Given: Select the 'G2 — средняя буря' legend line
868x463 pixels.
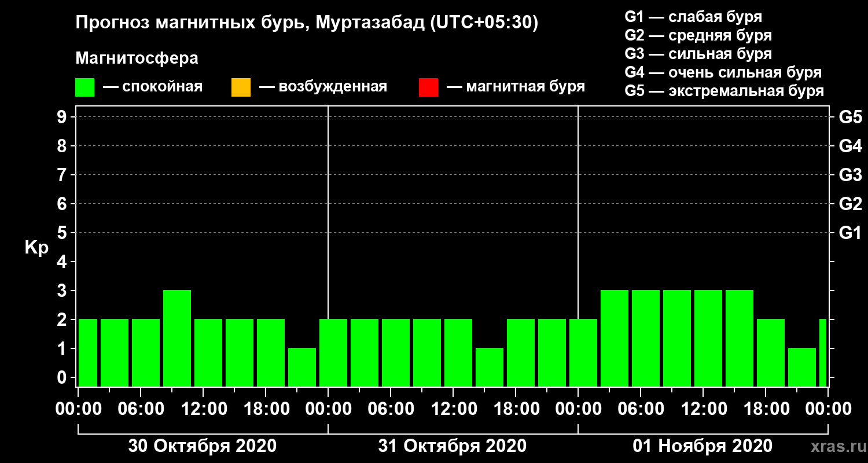Looking at the screenshot, I should tap(698, 35).
